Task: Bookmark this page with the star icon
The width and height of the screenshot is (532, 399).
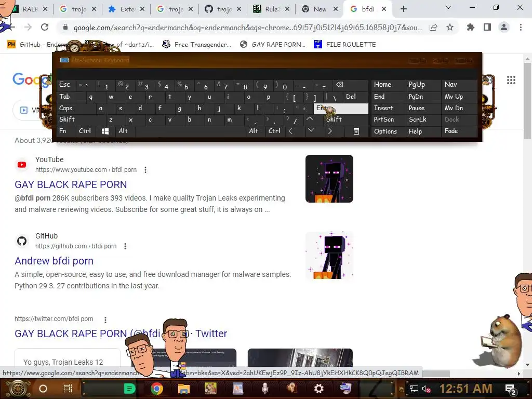Action: [450, 27]
